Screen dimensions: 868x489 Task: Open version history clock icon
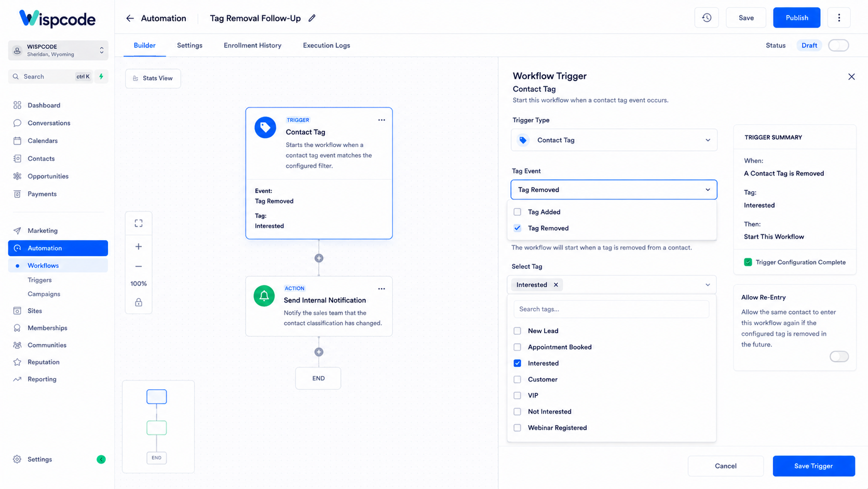coord(707,18)
